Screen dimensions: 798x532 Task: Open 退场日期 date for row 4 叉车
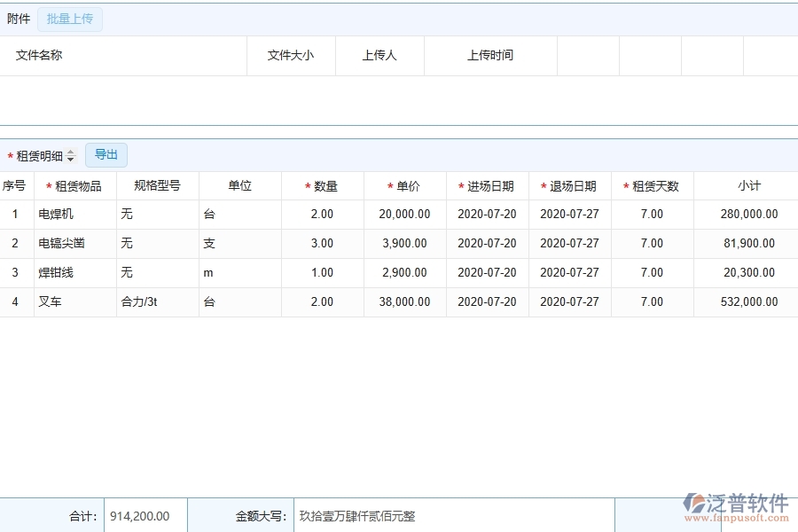tap(569, 301)
